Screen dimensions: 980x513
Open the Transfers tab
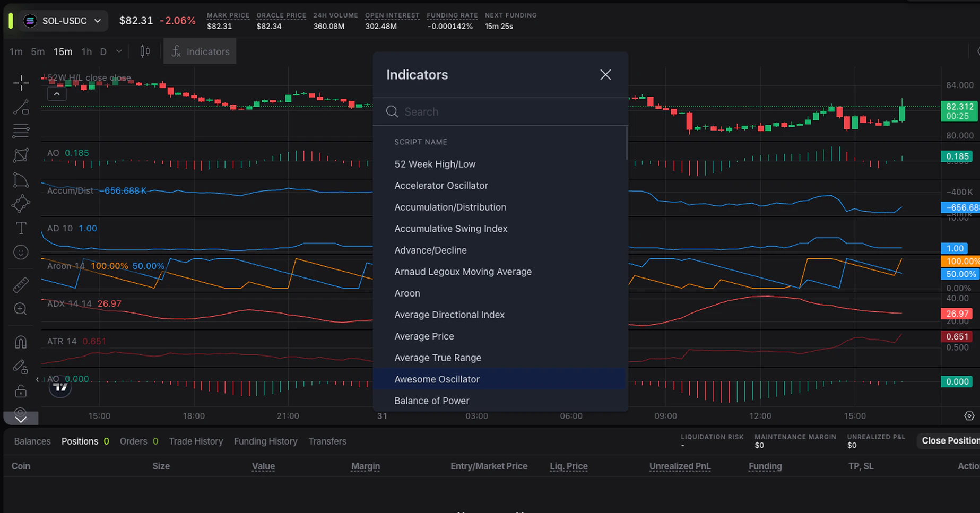[327, 441]
